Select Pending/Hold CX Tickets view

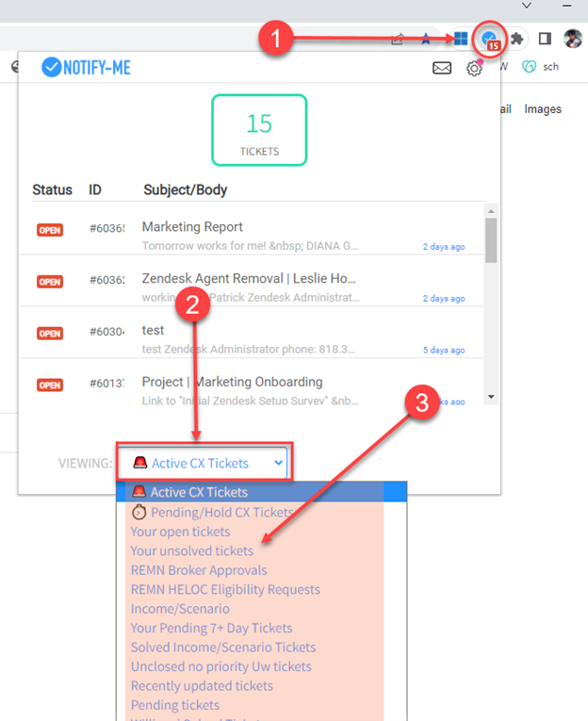[262, 512]
